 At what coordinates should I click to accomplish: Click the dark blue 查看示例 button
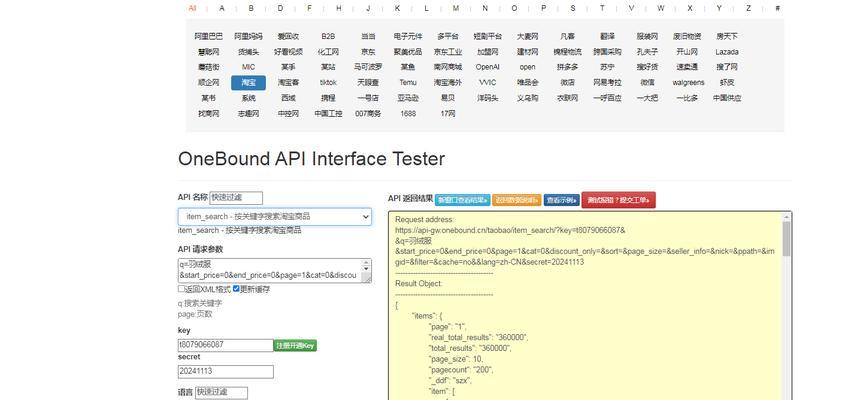pyautogui.click(x=561, y=200)
